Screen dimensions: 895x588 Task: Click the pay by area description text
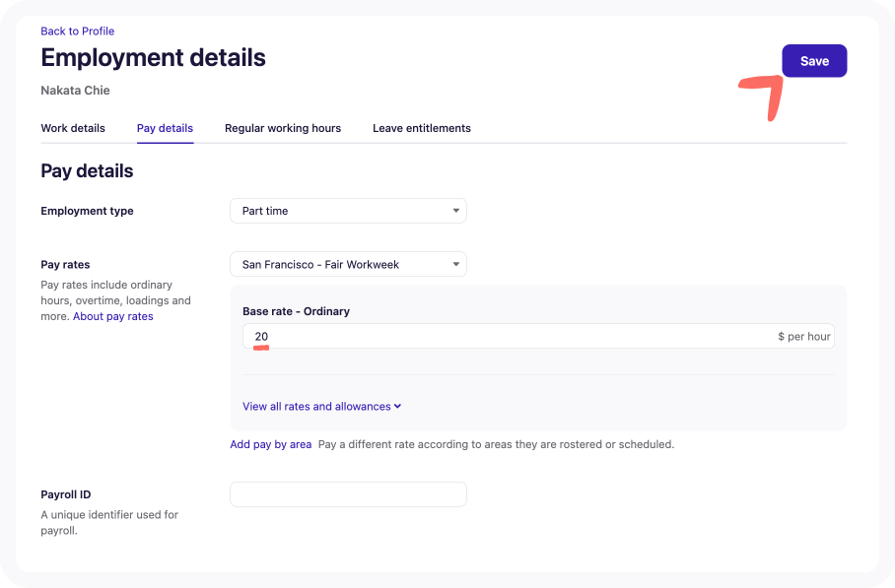coord(496,444)
